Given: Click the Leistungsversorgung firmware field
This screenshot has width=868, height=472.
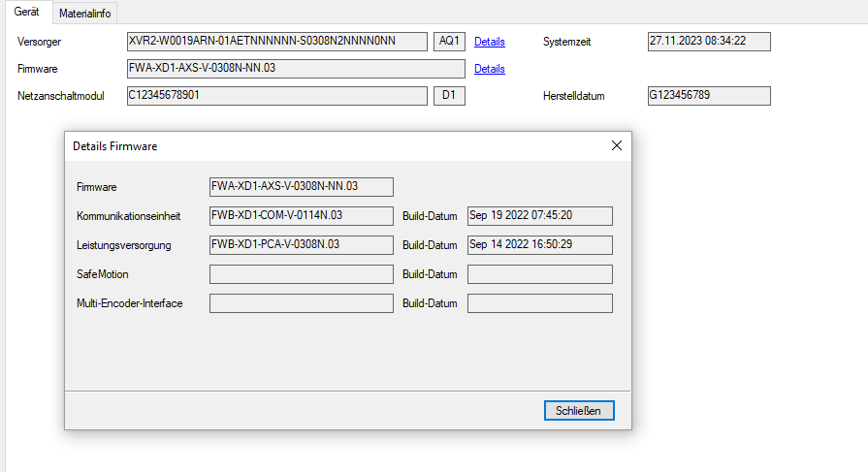Looking at the screenshot, I should [301, 245].
